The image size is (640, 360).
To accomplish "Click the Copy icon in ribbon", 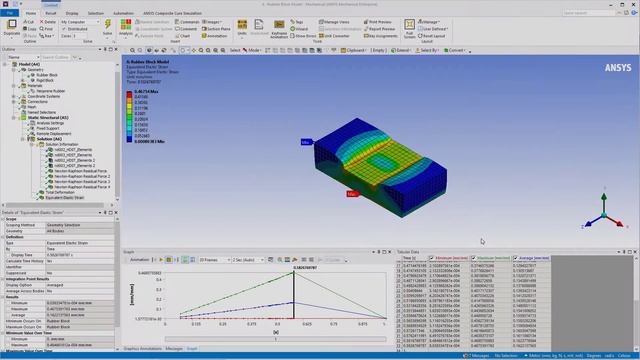I will coord(29,29).
